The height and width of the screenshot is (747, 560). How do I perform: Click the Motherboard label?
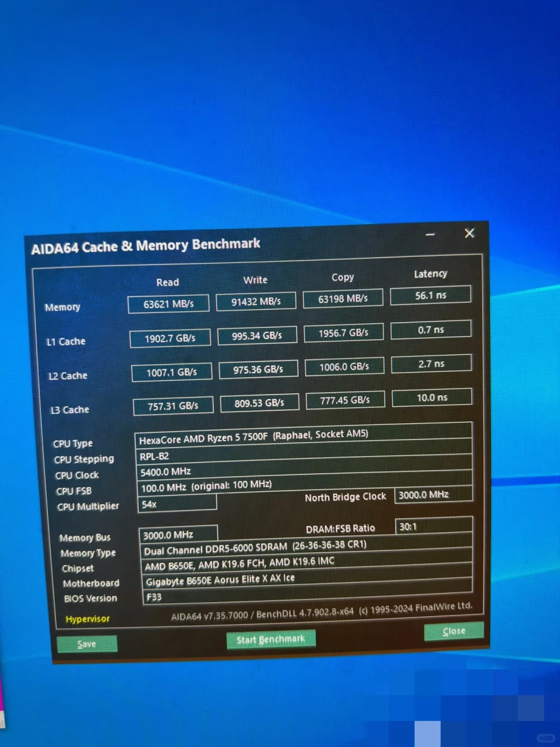point(91,583)
